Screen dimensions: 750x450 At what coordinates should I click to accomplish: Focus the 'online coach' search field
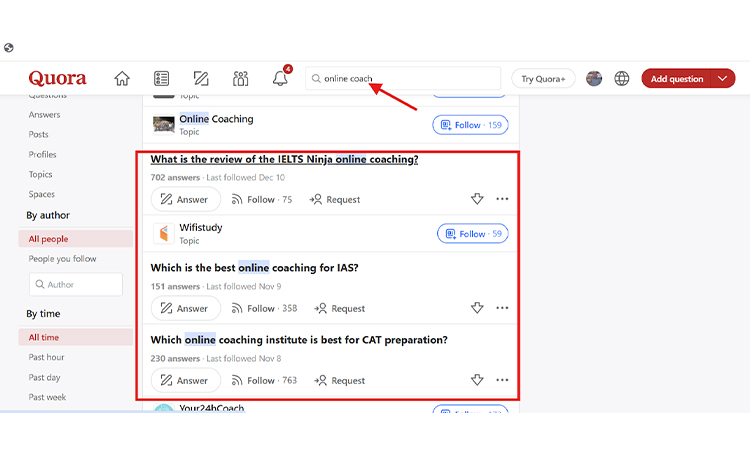pyautogui.click(x=403, y=78)
